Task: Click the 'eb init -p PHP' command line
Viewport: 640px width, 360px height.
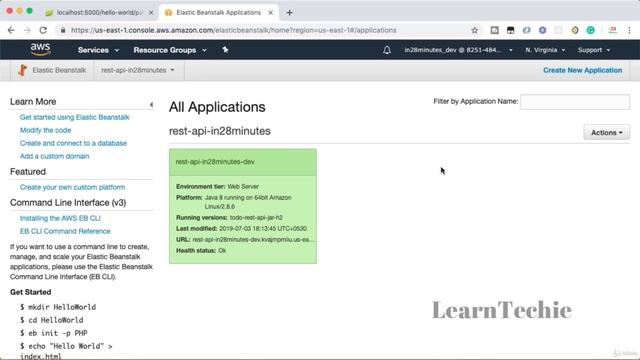Action: (53, 333)
